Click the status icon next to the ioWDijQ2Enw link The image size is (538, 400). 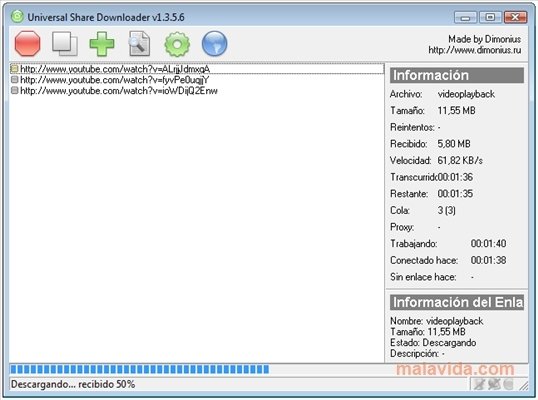tap(14, 91)
